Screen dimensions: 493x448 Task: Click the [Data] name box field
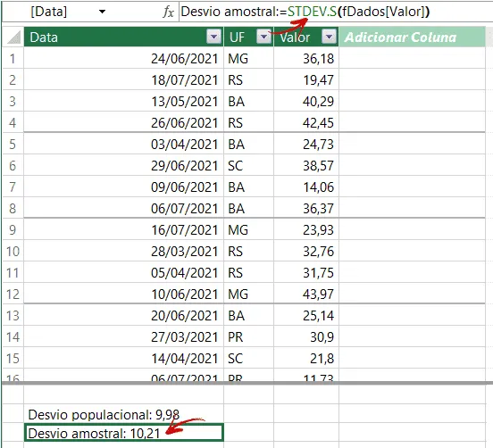point(63,12)
